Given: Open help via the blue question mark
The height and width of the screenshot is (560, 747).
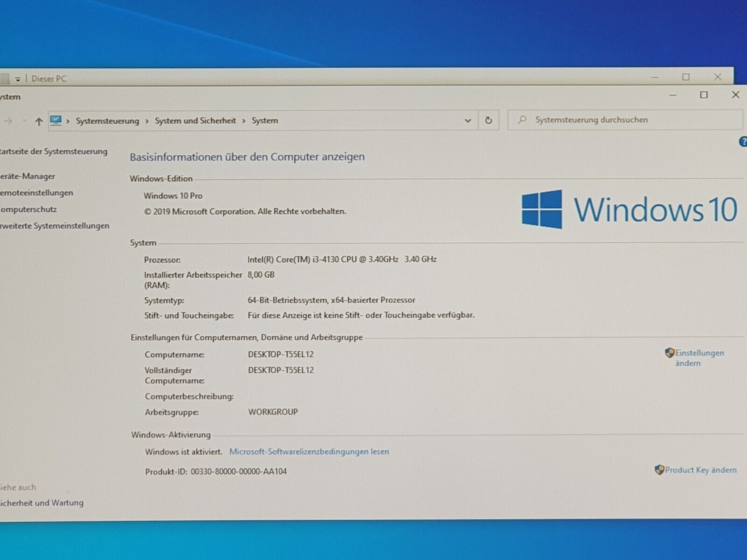Looking at the screenshot, I should (743, 142).
